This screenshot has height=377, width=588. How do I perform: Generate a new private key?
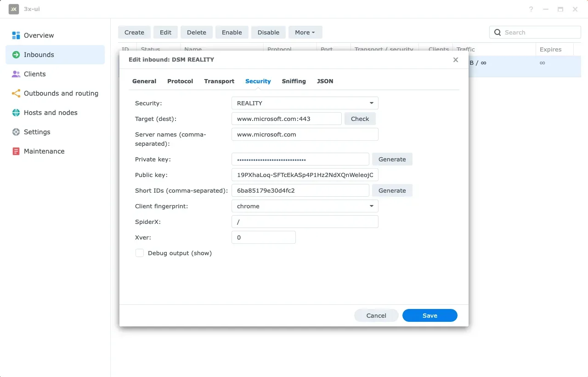click(x=392, y=159)
